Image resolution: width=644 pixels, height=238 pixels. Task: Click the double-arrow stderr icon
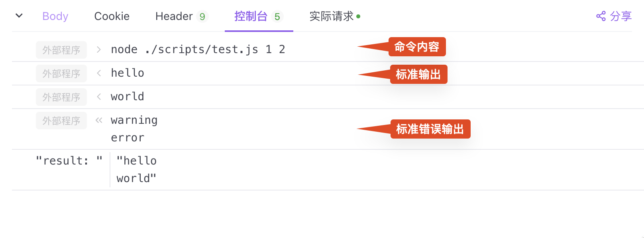pyautogui.click(x=99, y=120)
